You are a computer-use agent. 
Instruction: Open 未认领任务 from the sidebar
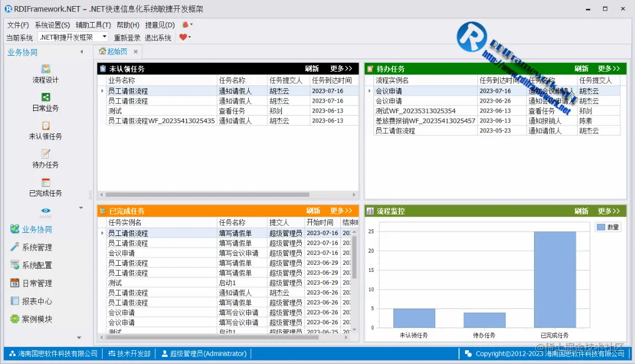(x=46, y=131)
